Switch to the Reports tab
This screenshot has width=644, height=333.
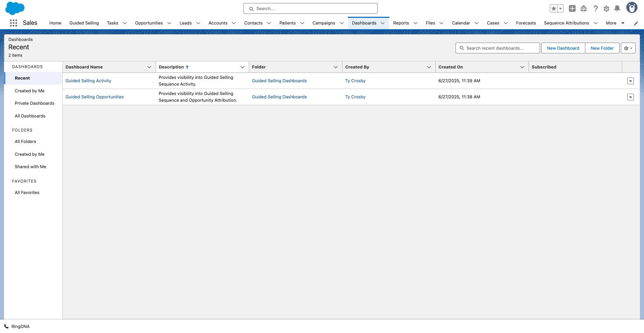tap(401, 23)
